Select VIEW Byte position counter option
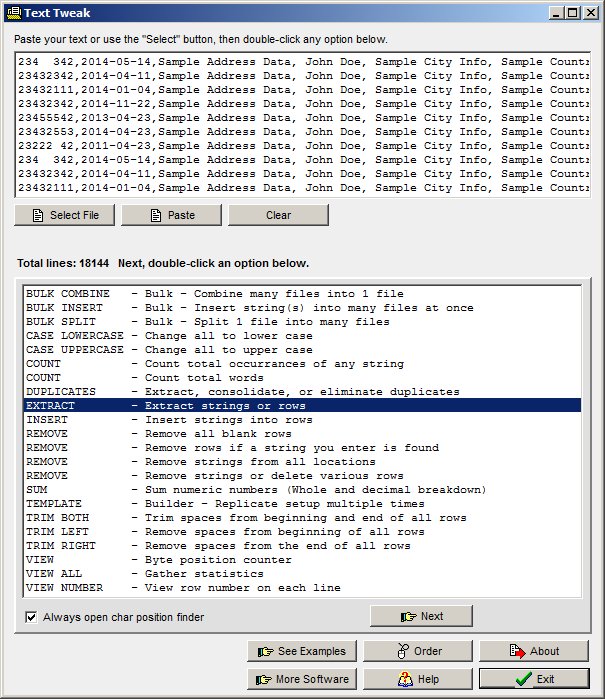The height and width of the screenshot is (699, 605). coord(302,559)
